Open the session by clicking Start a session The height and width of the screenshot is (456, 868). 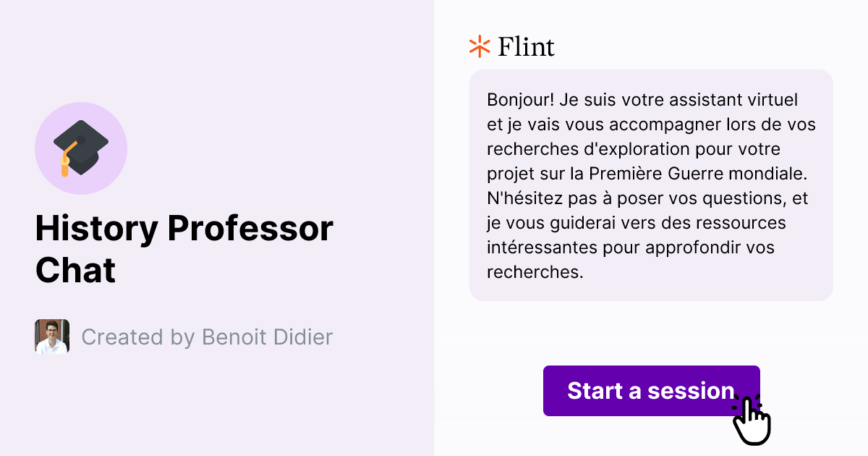[651, 391]
